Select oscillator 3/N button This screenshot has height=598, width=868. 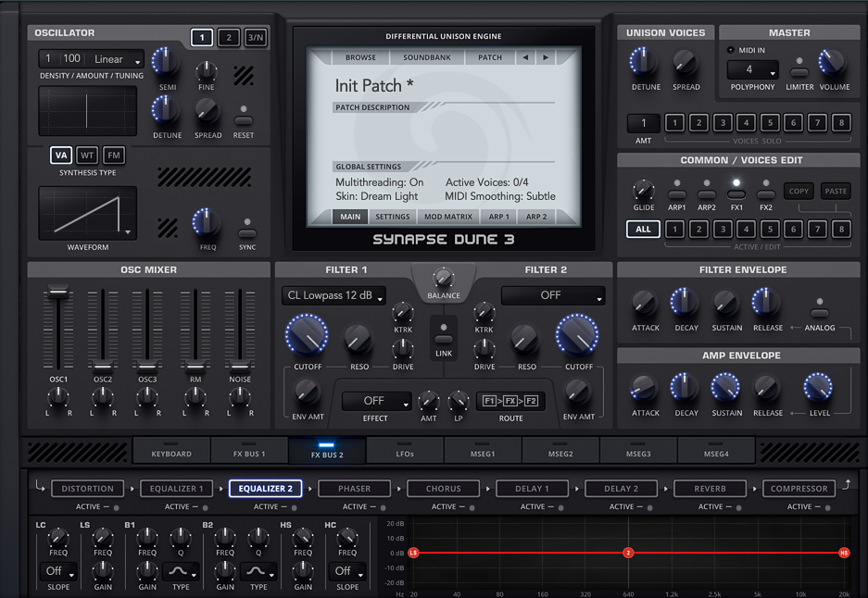click(255, 38)
